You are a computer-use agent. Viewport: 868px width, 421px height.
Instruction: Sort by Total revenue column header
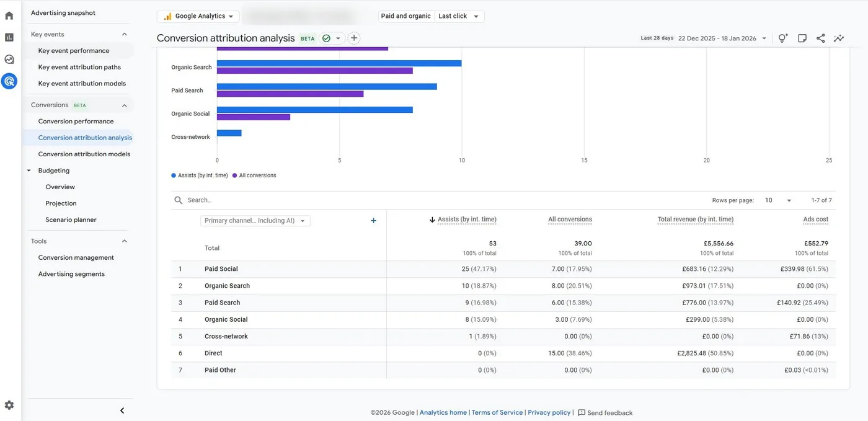point(696,219)
